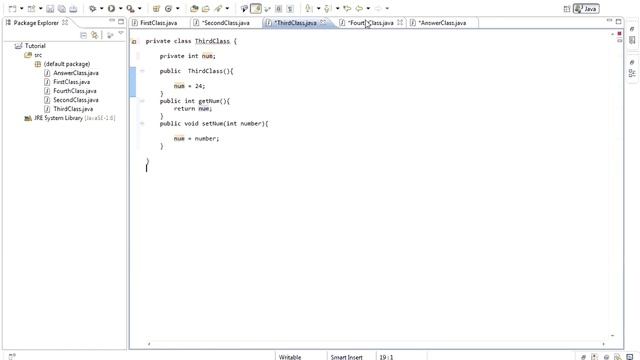Toggle Link with Editor in Package Explorer
This screenshot has width=640, height=360.
coord(95,36)
